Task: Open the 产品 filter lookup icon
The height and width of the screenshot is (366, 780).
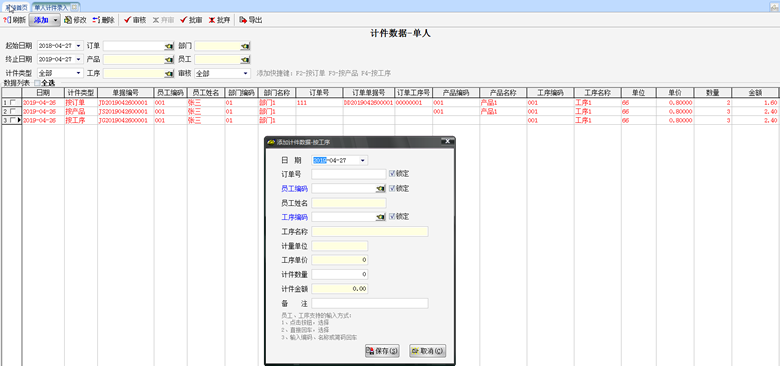Action: coord(169,60)
